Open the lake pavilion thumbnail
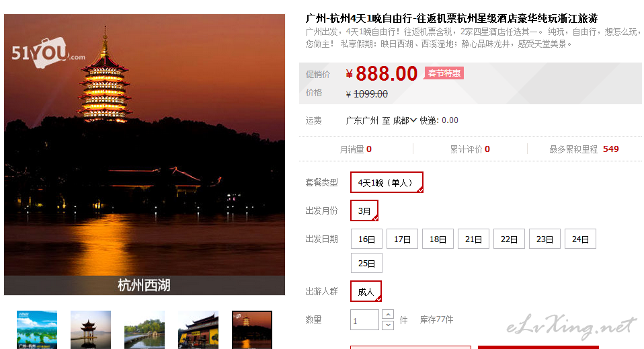The height and width of the screenshot is (349, 644). click(91, 329)
